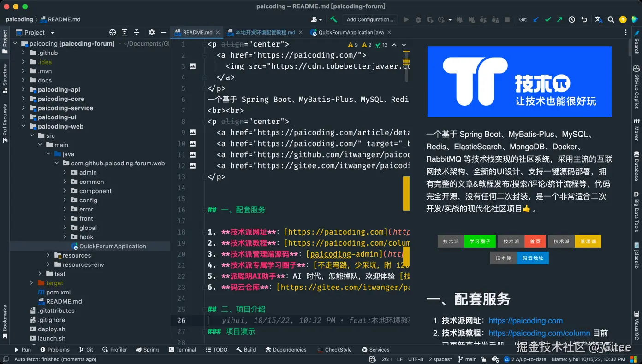Screen dimensions: 642x364
Task: Click the Add Configuration... button
Action: click(370, 19)
